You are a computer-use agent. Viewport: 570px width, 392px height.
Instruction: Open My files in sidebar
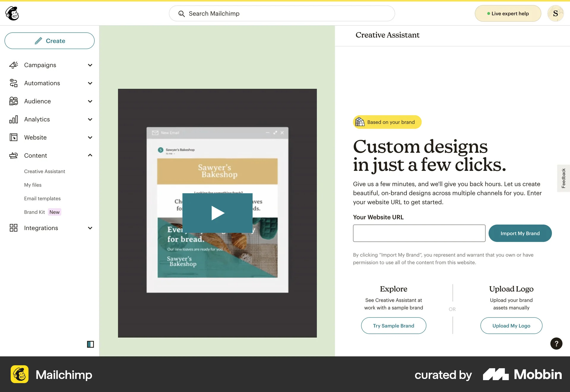pyautogui.click(x=33, y=185)
